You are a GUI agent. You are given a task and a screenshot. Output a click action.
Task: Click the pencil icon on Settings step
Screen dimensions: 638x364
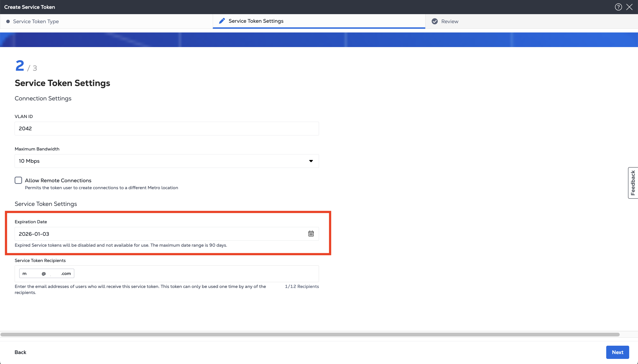[x=222, y=21]
